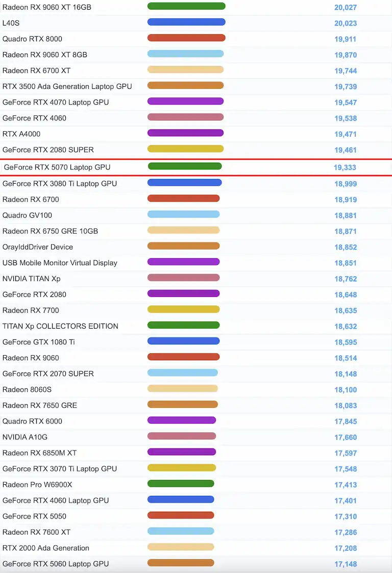Click the orange bar for RTX 5060 Laptop GPU
392x573 pixels.
click(181, 563)
